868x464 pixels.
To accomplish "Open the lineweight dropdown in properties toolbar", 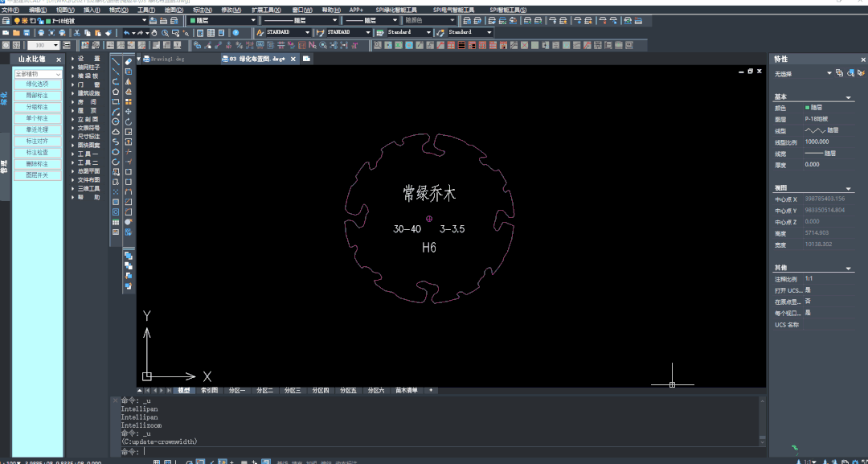I will (370, 20).
